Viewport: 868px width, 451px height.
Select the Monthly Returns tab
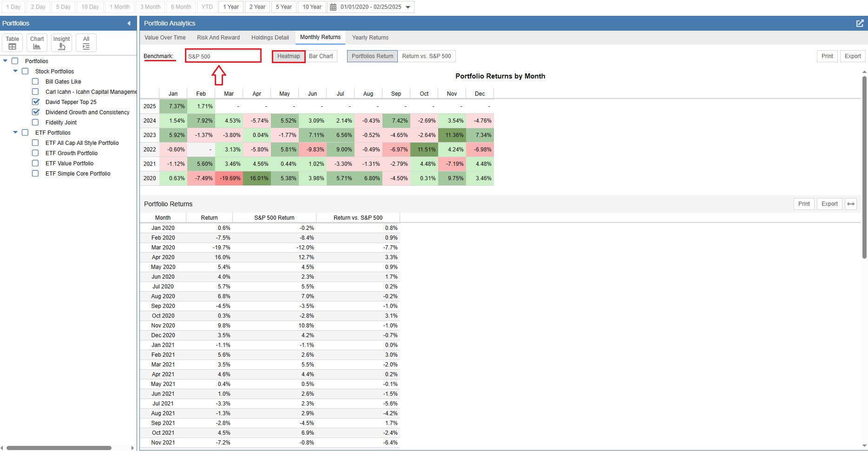coord(320,37)
